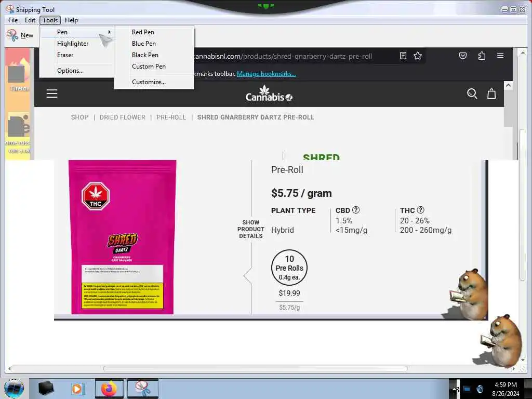Click the $5.75 / gram price text
The width and height of the screenshot is (532, 399).
point(302,193)
